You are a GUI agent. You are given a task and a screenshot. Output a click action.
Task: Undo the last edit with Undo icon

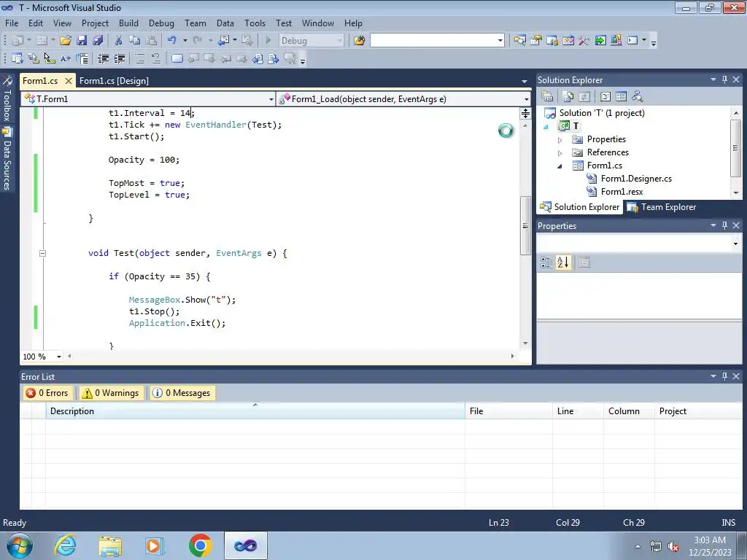tap(172, 41)
